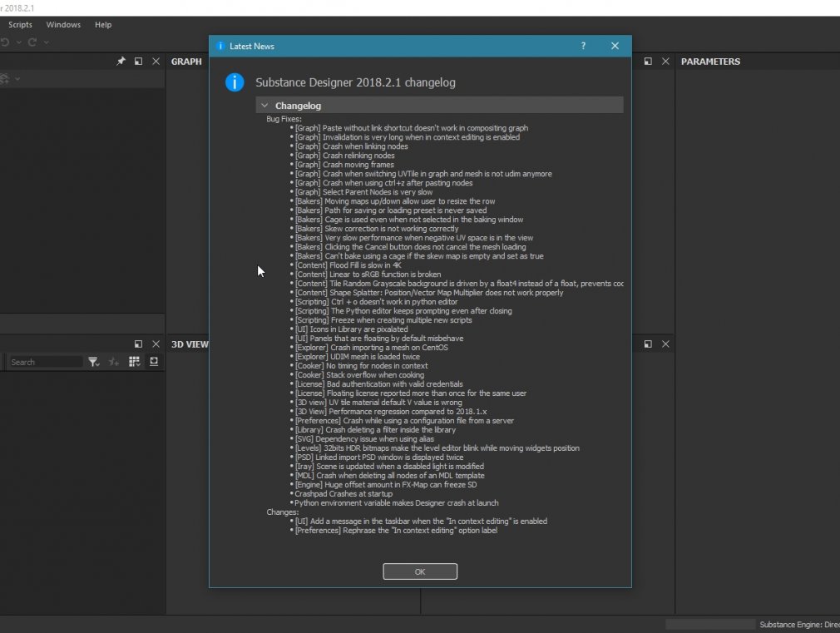Click "[Library] Crash deleting a filter" line

376,430
